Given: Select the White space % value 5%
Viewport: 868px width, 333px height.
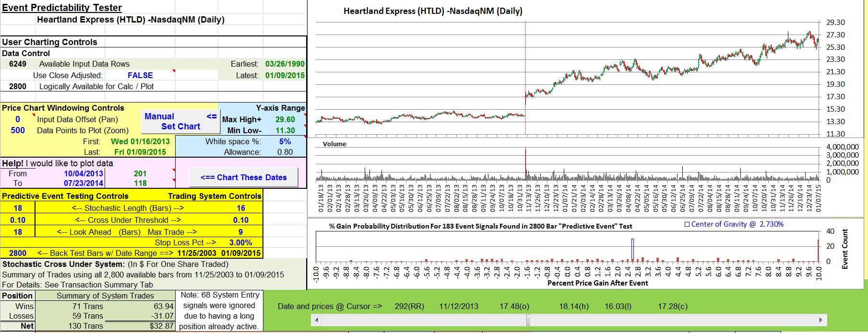Looking at the screenshot, I should pyautogui.click(x=285, y=141).
